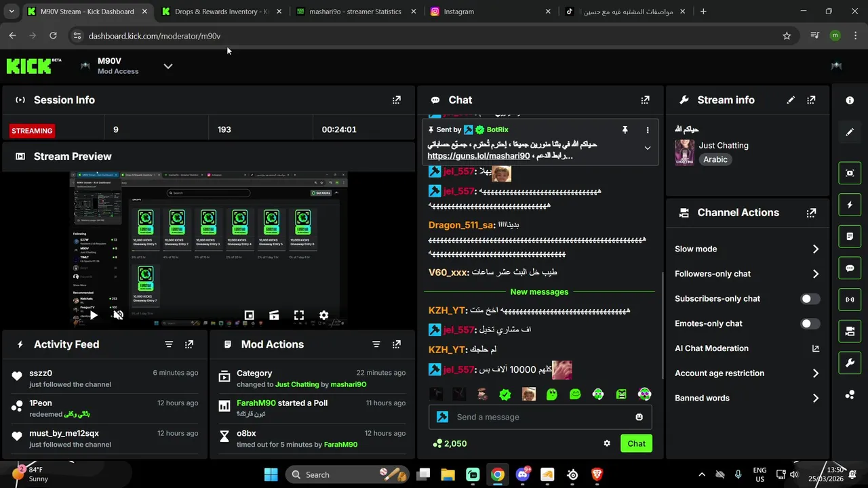
Task: Edit stream info with pencil icon in panel header
Action: coord(791,100)
